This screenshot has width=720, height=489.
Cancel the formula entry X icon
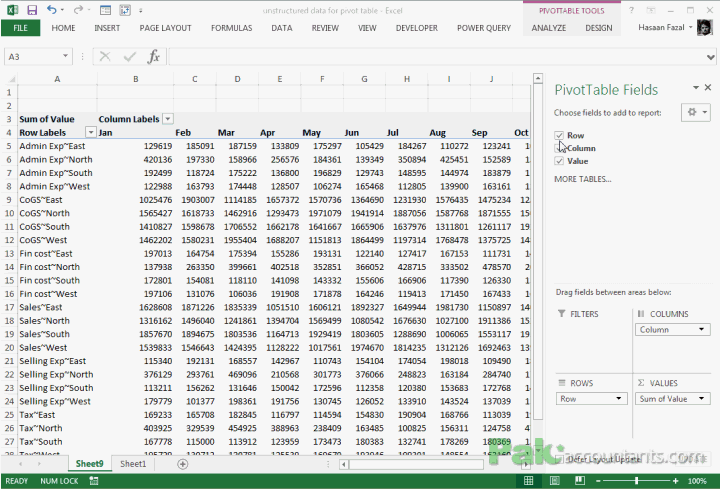coord(105,56)
